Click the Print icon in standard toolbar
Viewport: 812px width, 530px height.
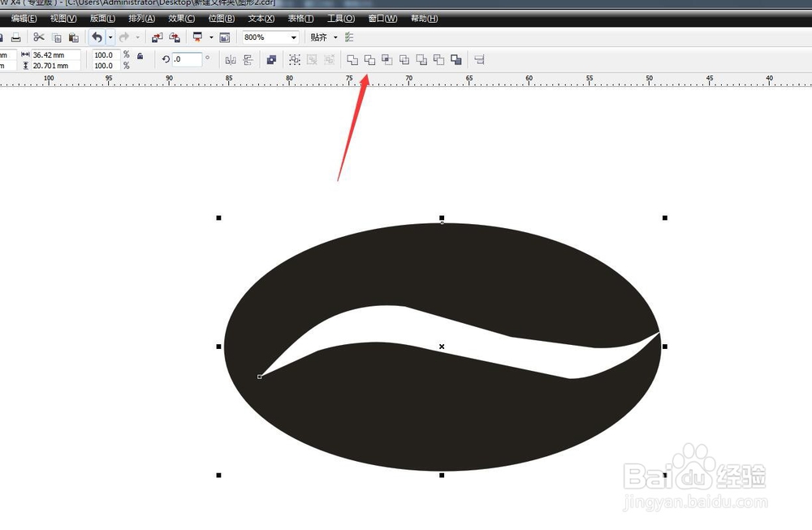[x=16, y=37]
